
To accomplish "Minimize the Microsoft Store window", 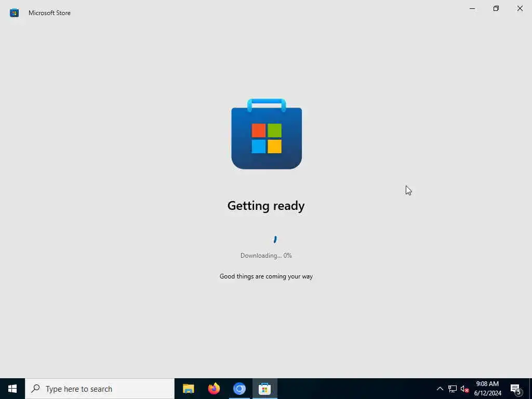I will coord(472,8).
